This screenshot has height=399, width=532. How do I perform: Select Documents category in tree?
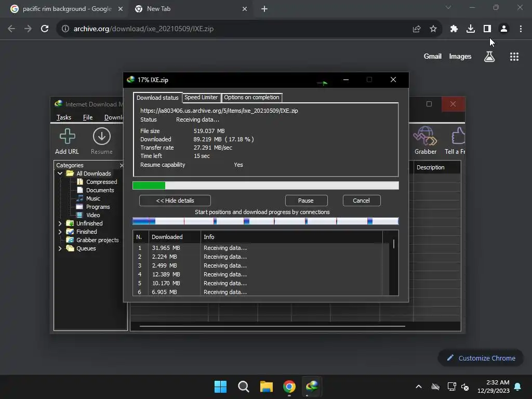100,190
